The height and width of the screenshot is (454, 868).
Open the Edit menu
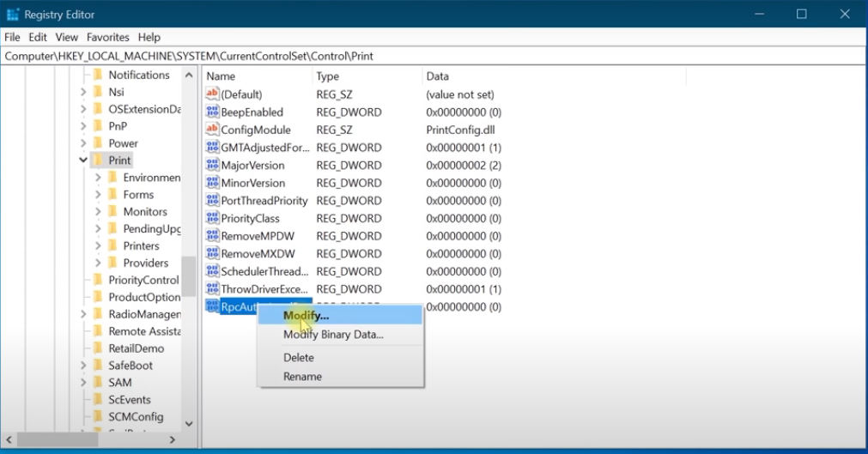38,37
